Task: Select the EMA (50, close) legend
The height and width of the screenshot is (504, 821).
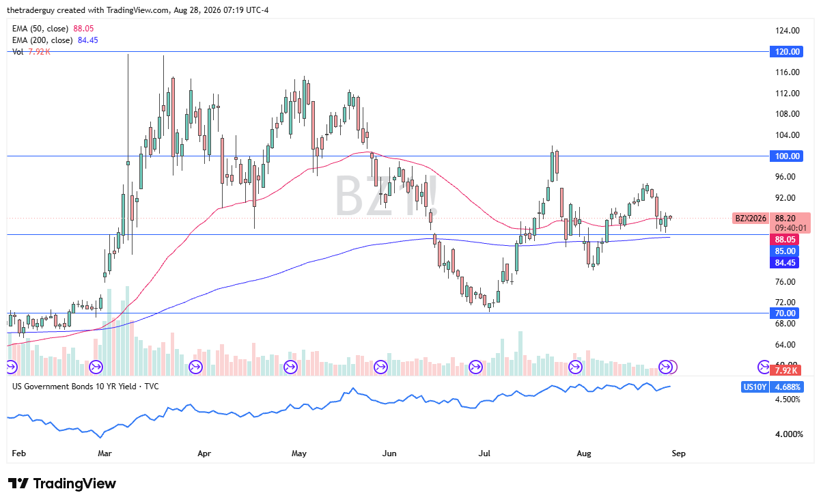Action: [x=53, y=29]
